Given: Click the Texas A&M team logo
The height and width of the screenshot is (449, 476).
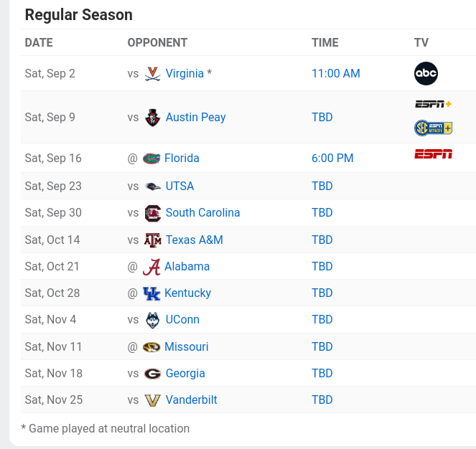Looking at the screenshot, I should [152, 240].
